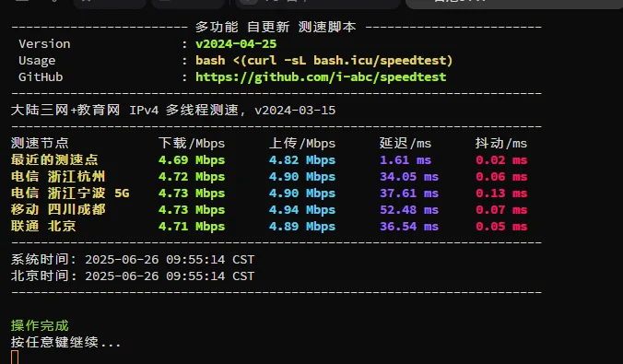The image size is (623, 364).
Task: Click the 延迟/ms column header
Action: coord(406,143)
